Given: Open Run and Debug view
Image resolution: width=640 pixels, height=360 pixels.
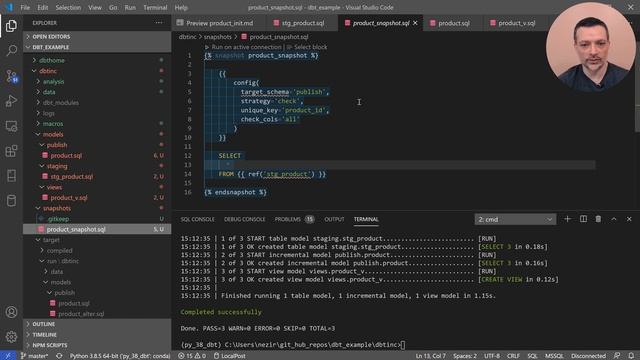Looking at the screenshot, I should (x=11, y=101).
